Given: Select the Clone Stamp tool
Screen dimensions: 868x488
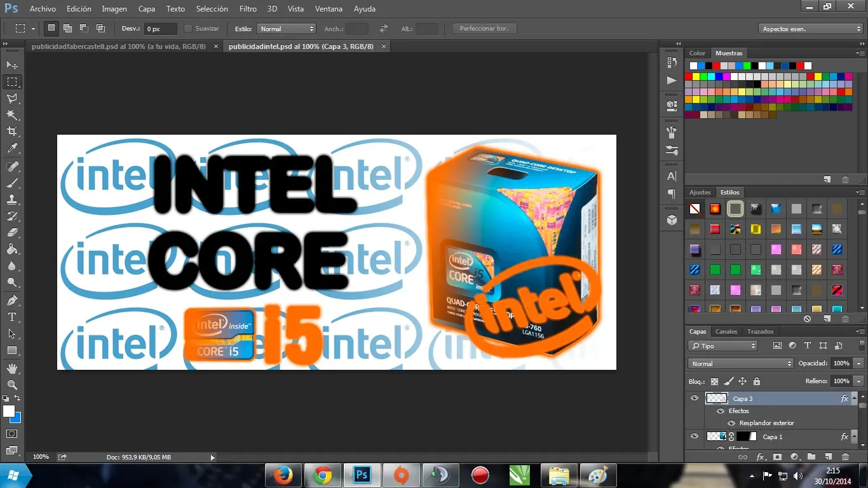Looking at the screenshot, I should [x=12, y=200].
